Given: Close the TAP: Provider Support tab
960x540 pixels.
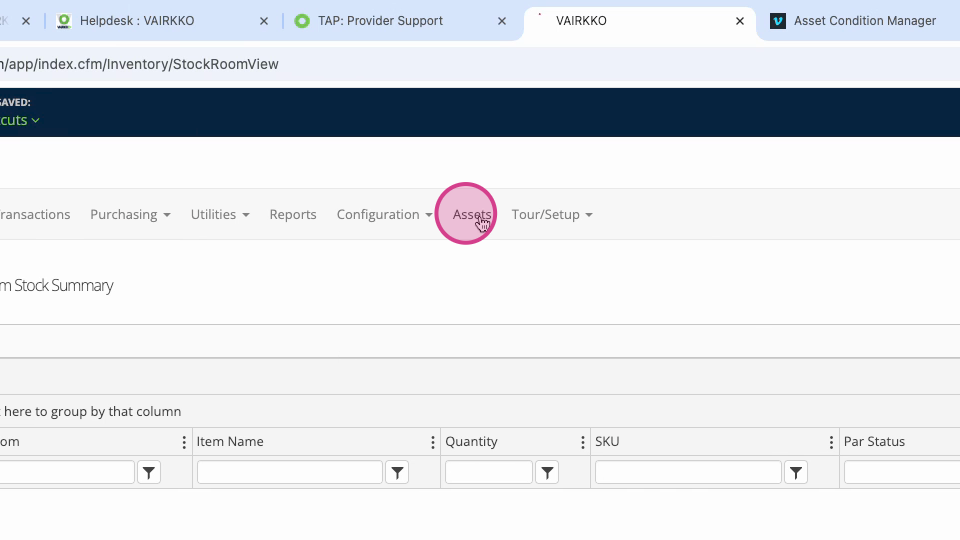Looking at the screenshot, I should coord(502,21).
